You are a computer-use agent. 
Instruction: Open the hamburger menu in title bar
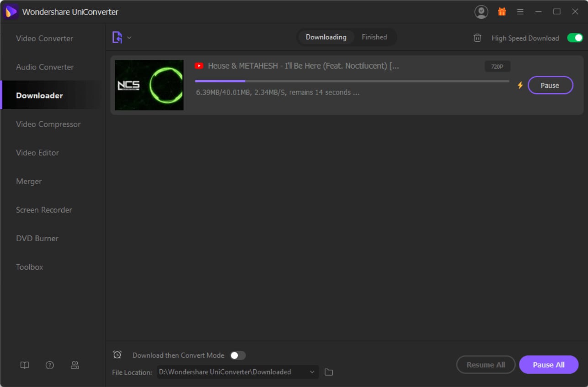point(520,12)
